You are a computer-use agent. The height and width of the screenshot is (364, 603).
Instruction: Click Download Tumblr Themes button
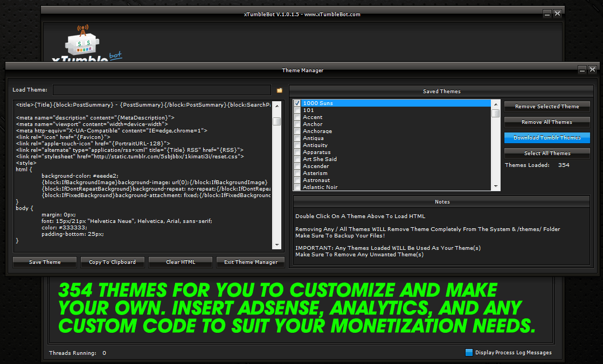click(x=547, y=138)
